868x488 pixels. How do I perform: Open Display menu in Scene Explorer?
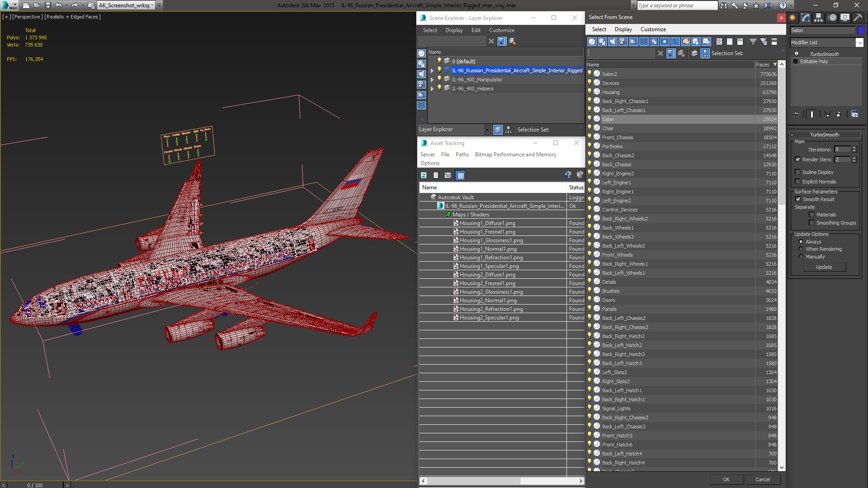454,30
